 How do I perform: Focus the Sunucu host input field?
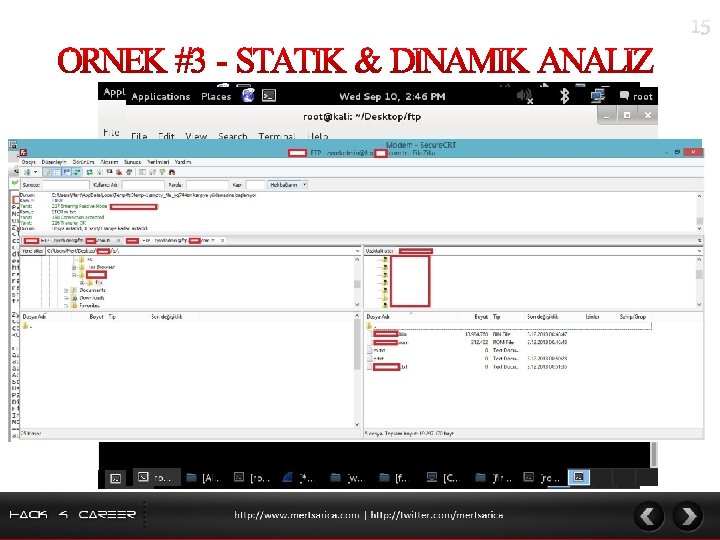[66, 185]
